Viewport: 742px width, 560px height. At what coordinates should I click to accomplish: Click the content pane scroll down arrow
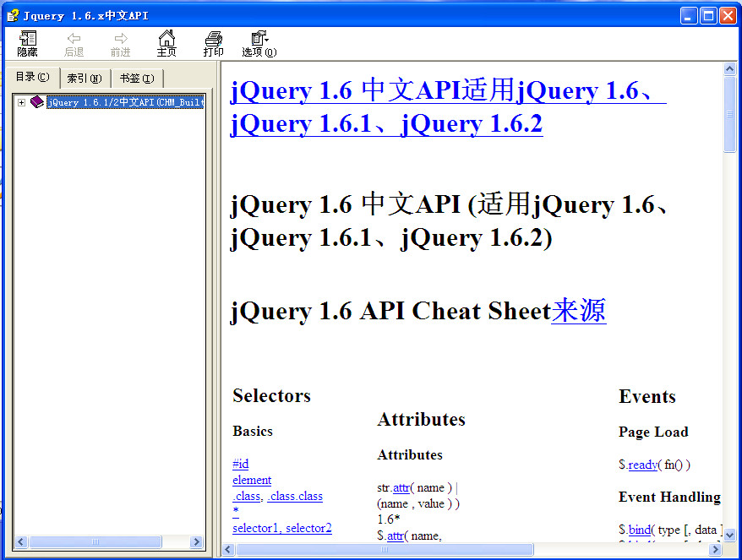click(x=729, y=535)
